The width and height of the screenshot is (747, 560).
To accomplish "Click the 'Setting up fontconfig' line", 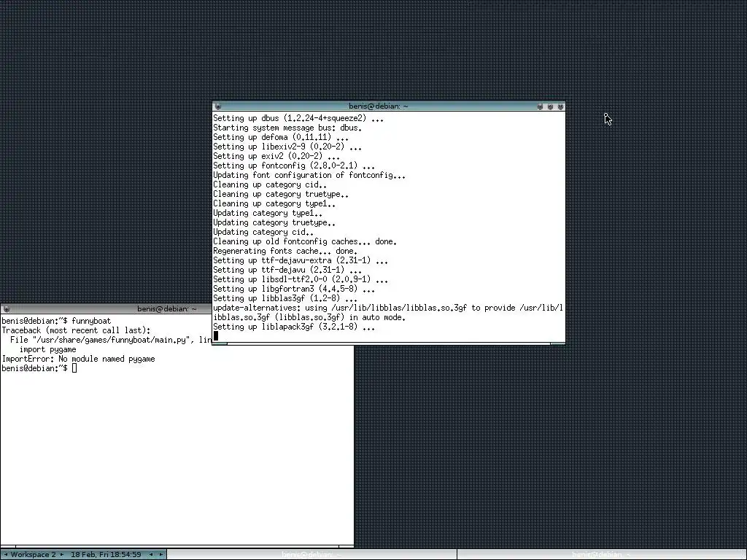I will point(294,166).
